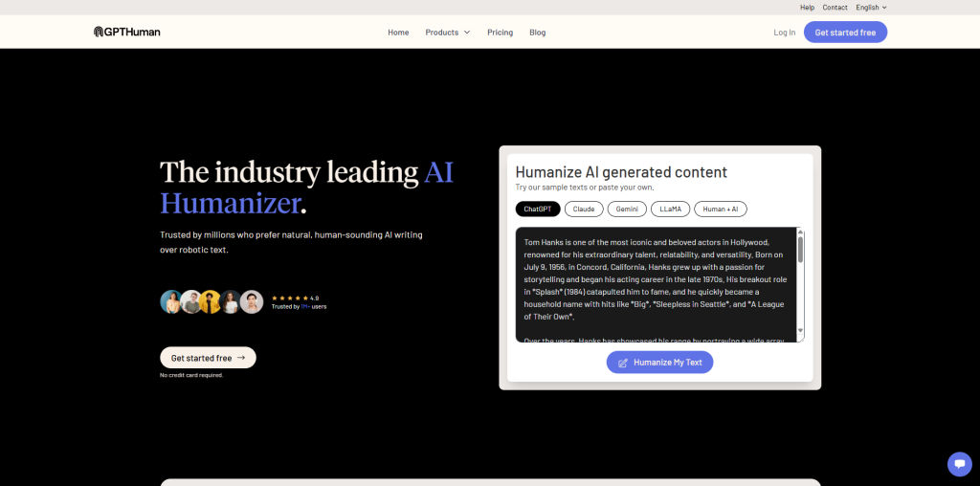Click the 'Humanize AI generated content' heading
This screenshot has width=980, height=486.
(621, 172)
